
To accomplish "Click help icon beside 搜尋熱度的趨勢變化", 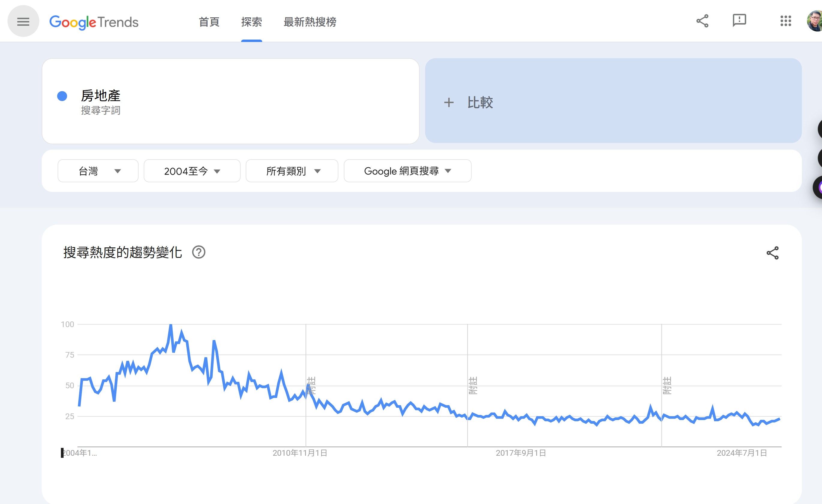I will (x=199, y=252).
